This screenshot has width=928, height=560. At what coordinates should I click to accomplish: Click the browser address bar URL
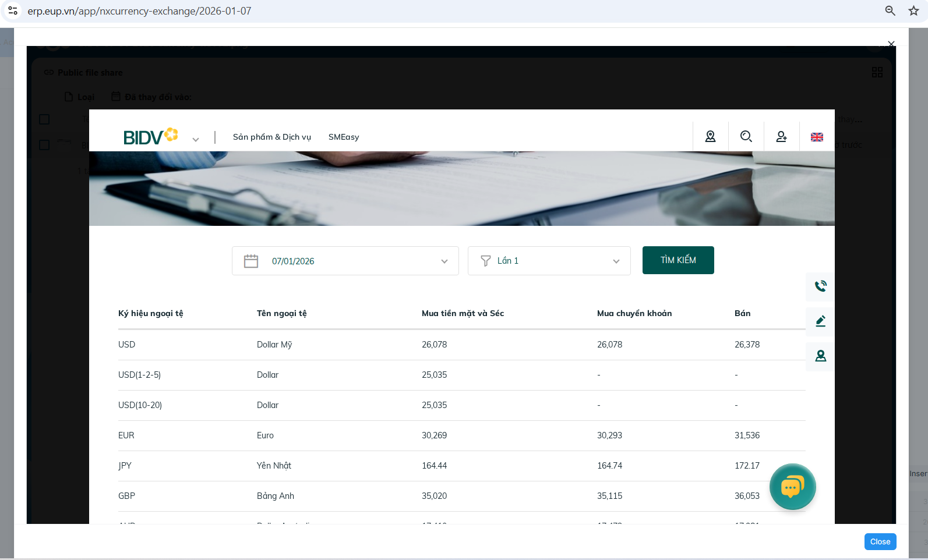(x=140, y=11)
